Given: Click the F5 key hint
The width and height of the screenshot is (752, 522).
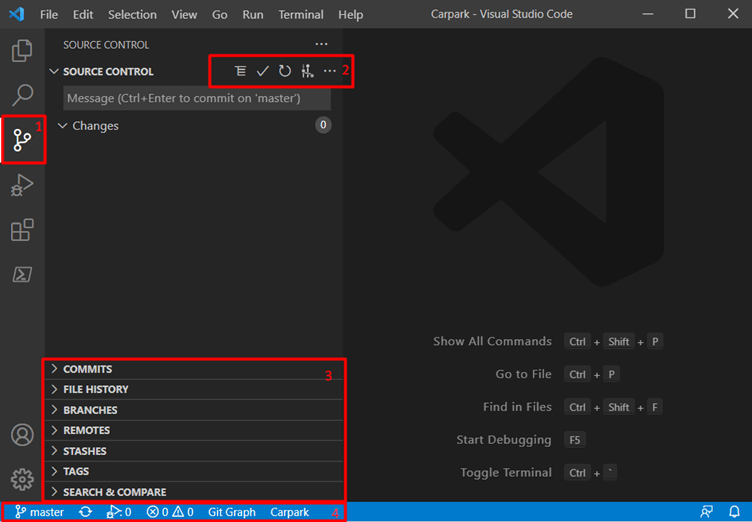Looking at the screenshot, I should [x=575, y=440].
